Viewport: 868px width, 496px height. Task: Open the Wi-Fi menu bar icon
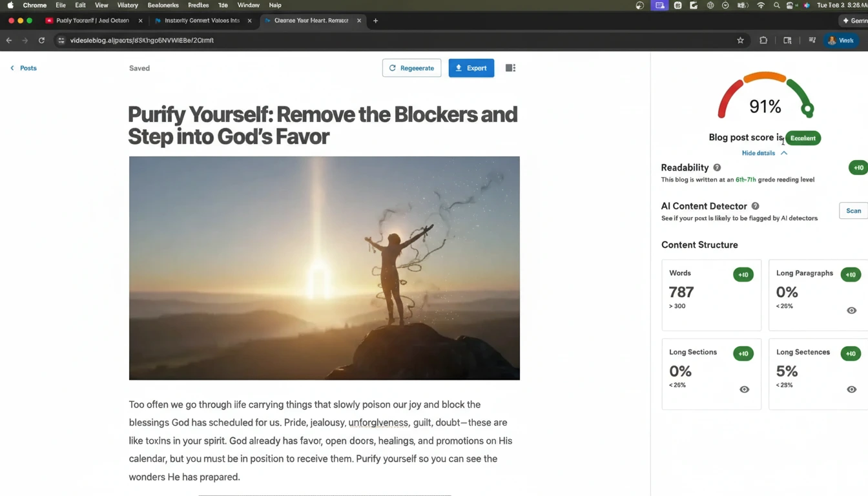pos(761,5)
